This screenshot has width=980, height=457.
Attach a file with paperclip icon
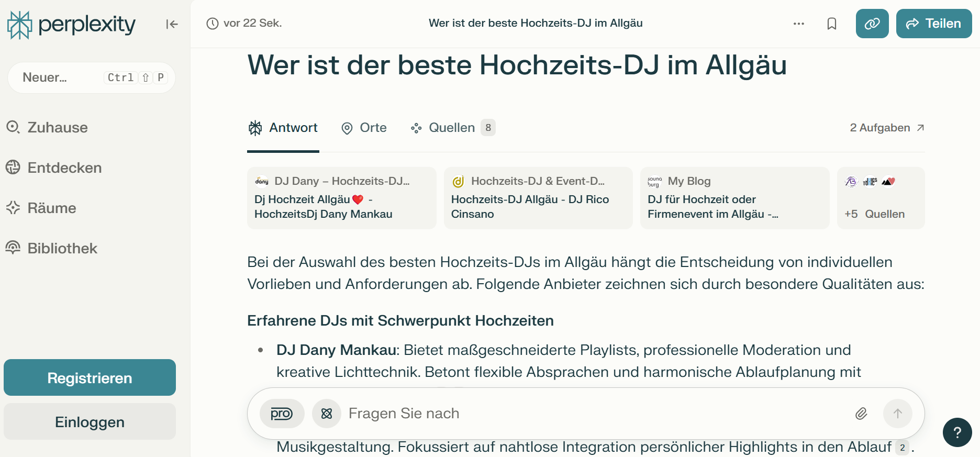tap(861, 414)
